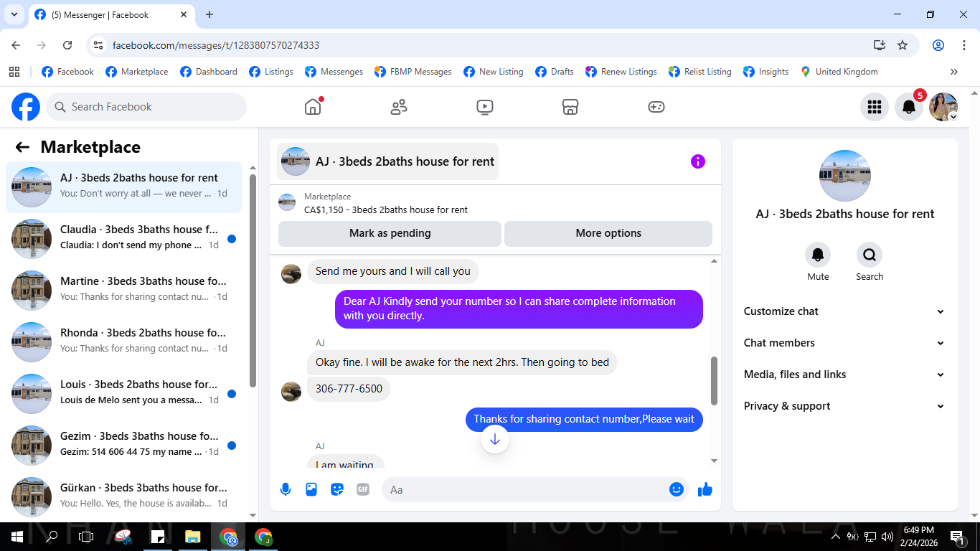
Task: Open Windows Start menu
Action: pos(17,537)
